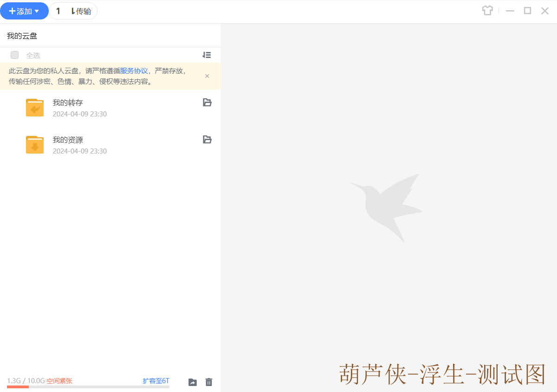
Task: Dismiss the yellow notice banner
Action: tap(207, 76)
